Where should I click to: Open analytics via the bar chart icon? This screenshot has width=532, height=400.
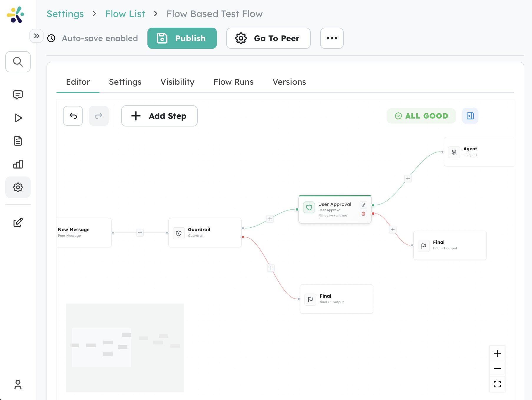coord(18,164)
